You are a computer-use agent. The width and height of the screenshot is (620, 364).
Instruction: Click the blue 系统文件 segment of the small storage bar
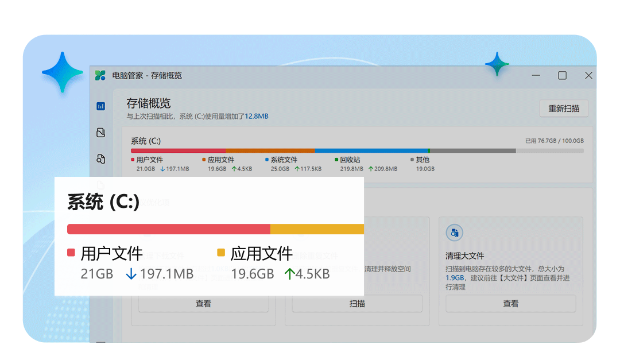[x=371, y=151]
